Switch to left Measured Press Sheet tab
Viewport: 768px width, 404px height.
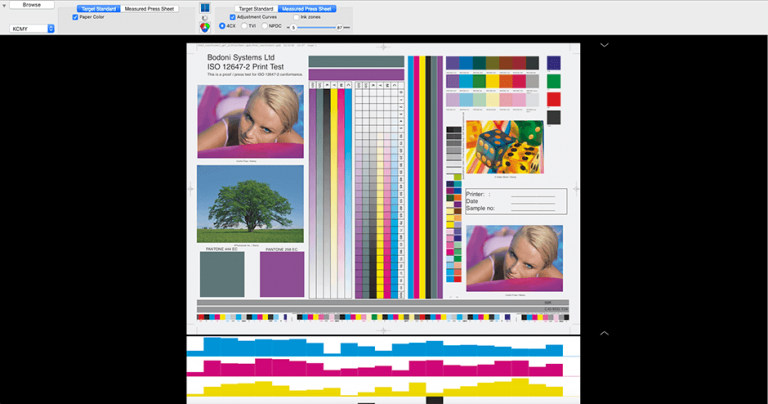coord(145,8)
